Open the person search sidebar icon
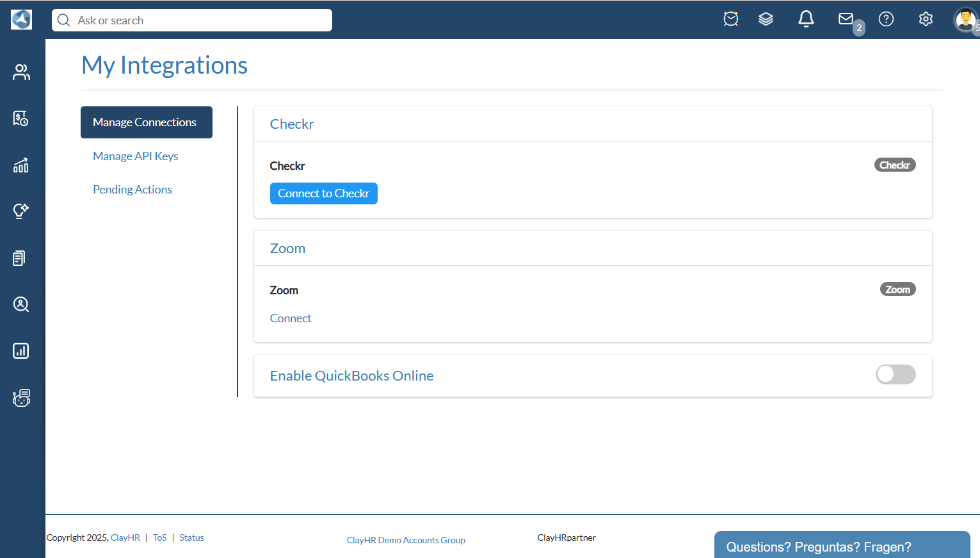Screen dimensions: 980x558 [x=21, y=304]
